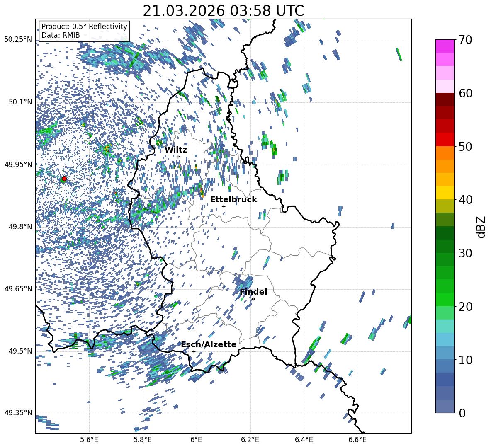Click the 49.95°N latitude label
This screenshot has width=491, height=448.
(x=18, y=164)
